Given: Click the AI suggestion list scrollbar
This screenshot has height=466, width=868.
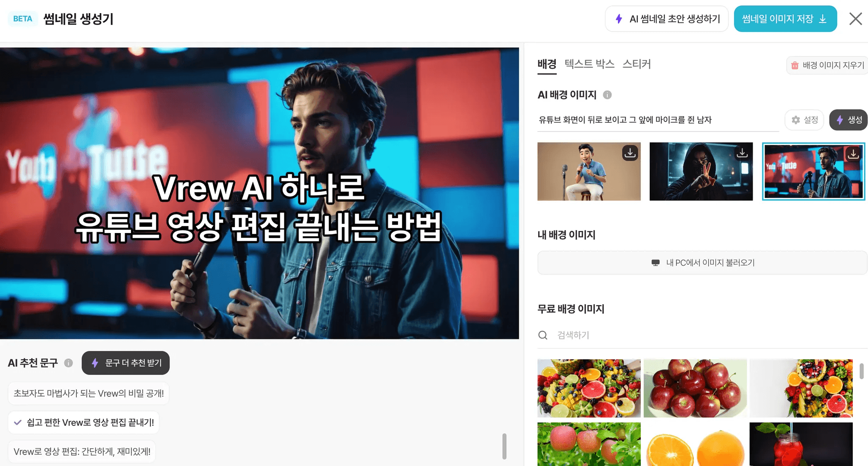Looking at the screenshot, I should click(504, 446).
